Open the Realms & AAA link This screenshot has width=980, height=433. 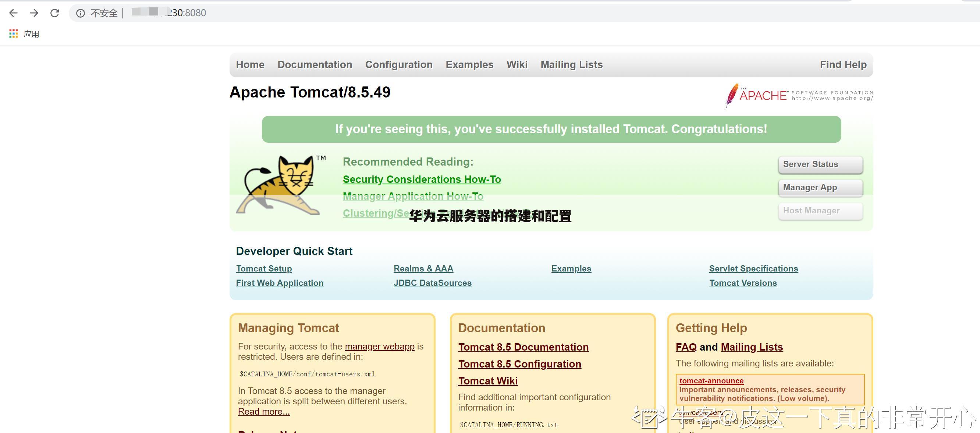423,269
